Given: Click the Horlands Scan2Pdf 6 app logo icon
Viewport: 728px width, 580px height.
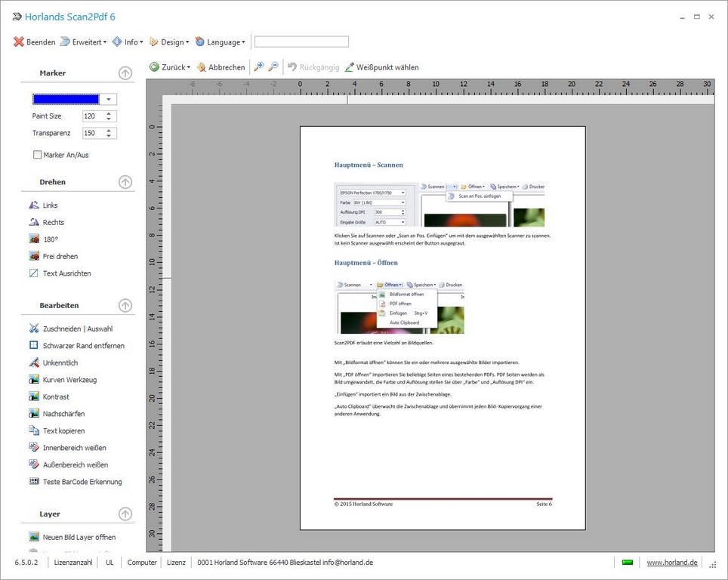Looking at the screenshot, I should [x=17, y=17].
